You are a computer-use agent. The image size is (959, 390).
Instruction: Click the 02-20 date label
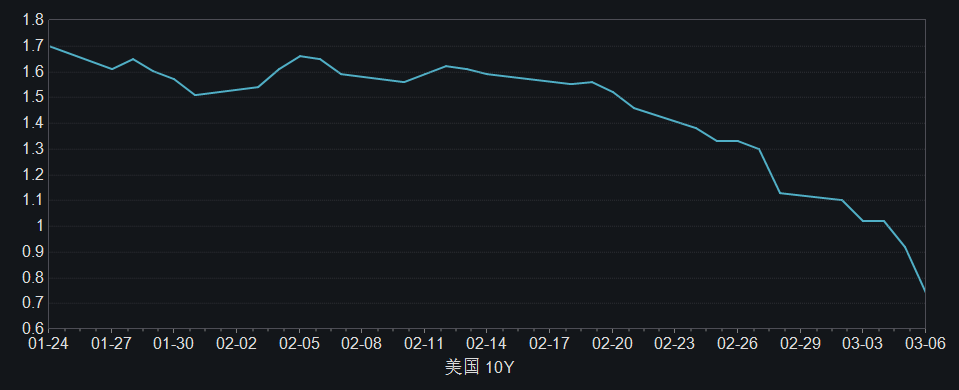[x=612, y=344]
